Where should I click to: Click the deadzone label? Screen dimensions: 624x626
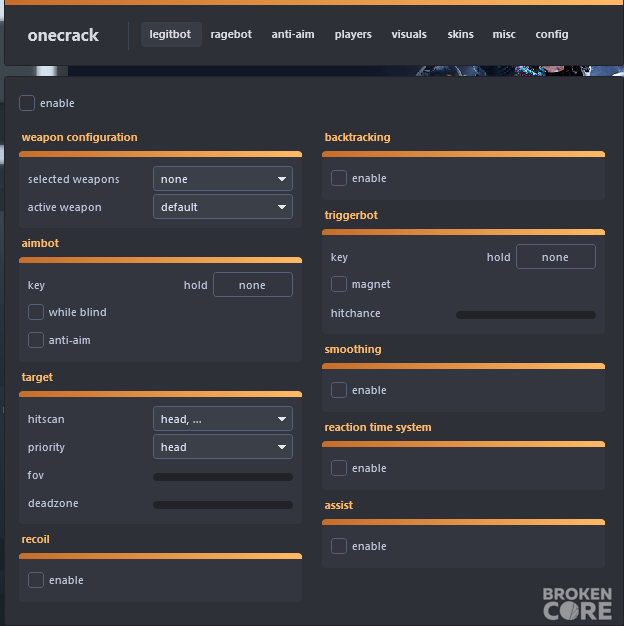(x=53, y=503)
